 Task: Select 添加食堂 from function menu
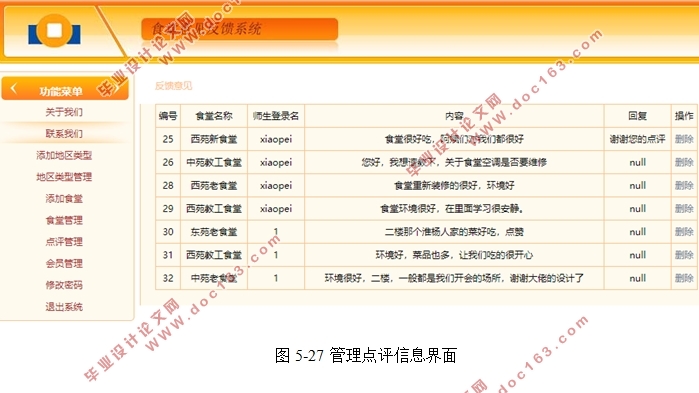coord(64,198)
